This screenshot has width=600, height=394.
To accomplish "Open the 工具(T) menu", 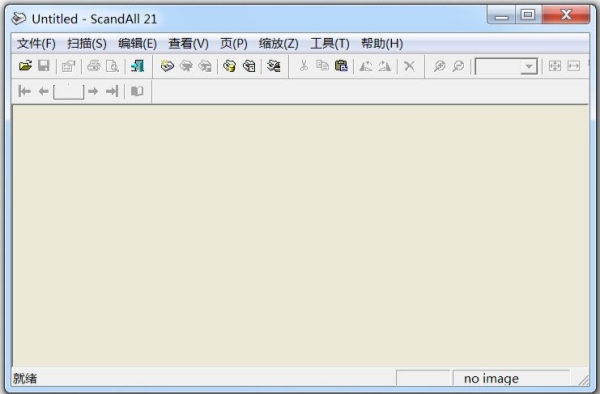I will point(330,44).
